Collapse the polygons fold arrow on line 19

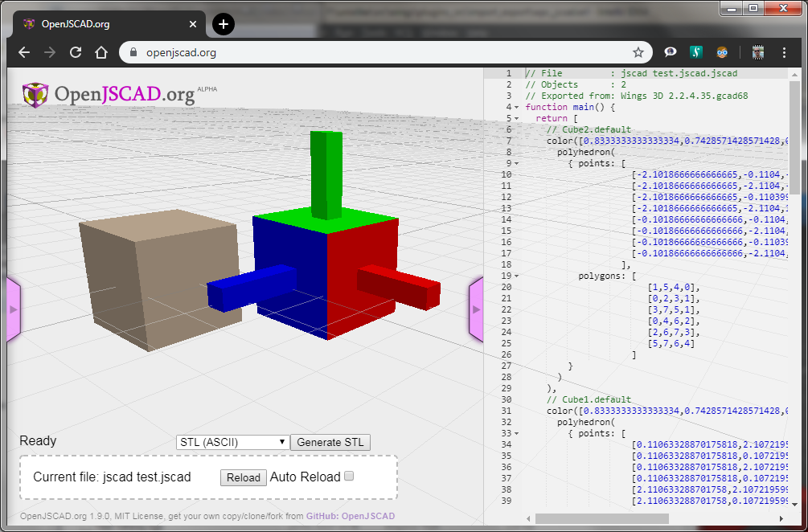pos(516,276)
